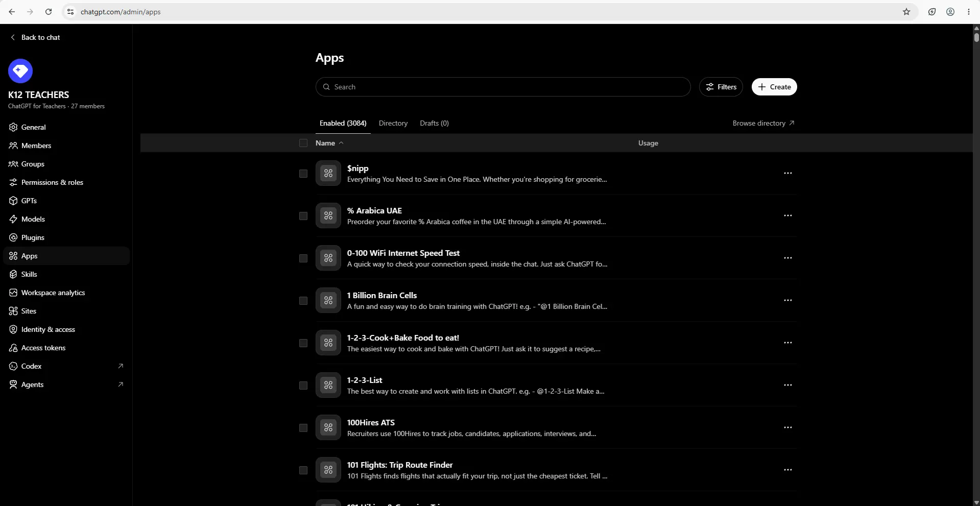Click the browser address bar URL

pyautogui.click(x=121, y=12)
